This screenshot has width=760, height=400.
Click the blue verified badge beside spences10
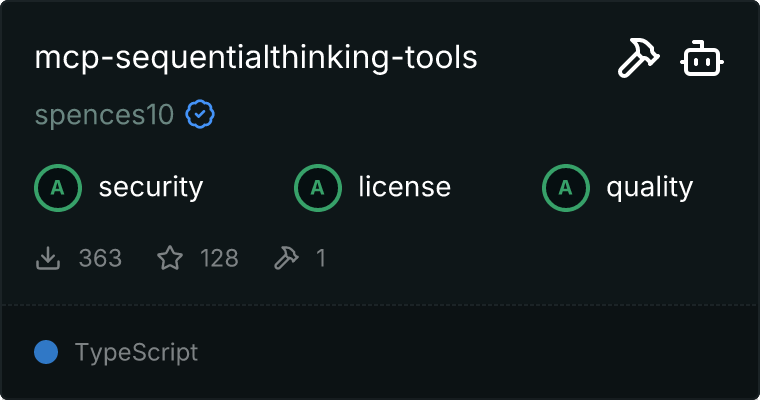pos(200,114)
